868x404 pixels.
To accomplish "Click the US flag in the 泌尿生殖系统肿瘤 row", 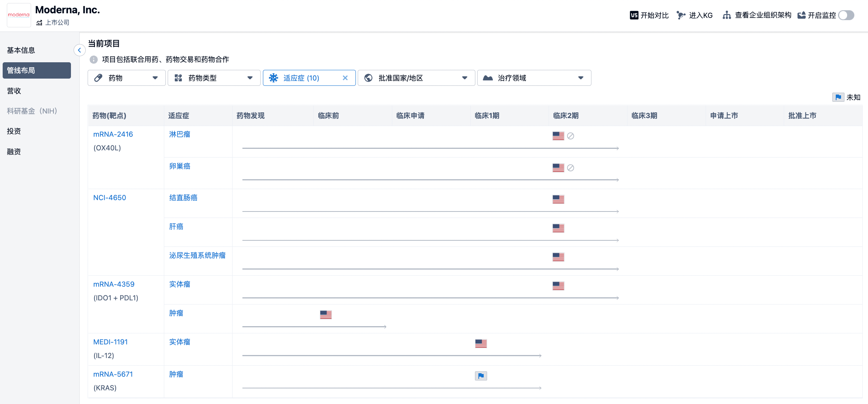I will 558,257.
